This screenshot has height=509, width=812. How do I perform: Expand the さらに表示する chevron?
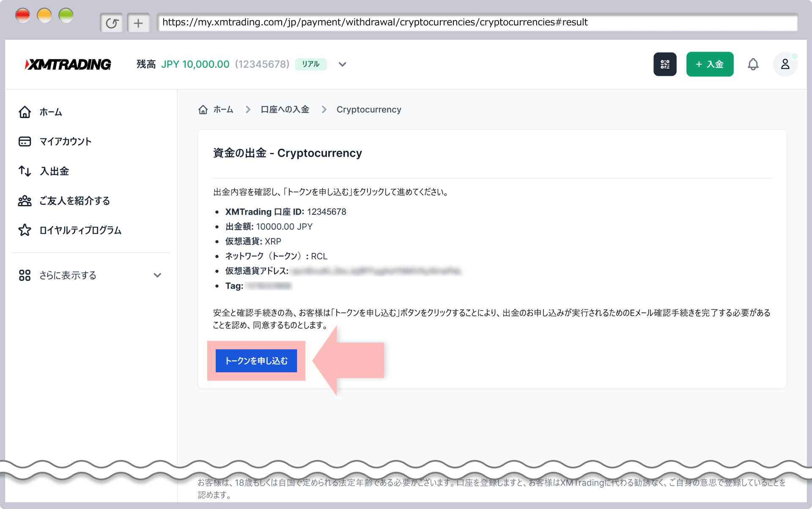pos(157,275)
